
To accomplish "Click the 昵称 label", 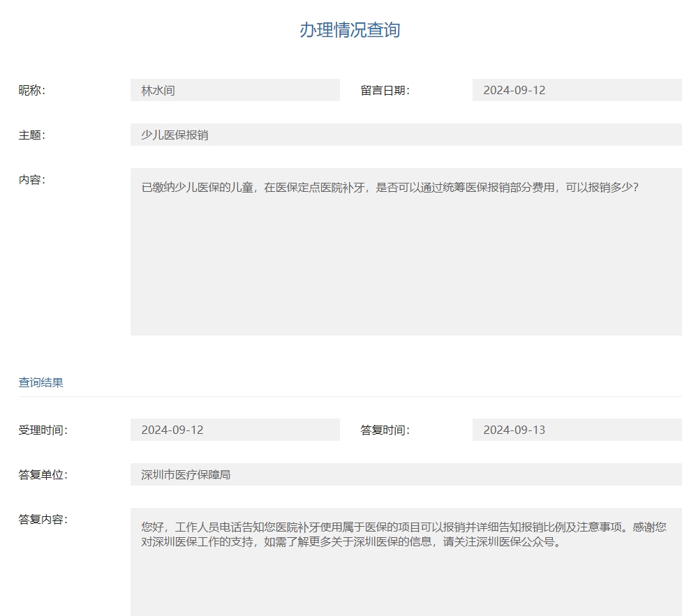I will pyautogui.click(x=31, y=91).
